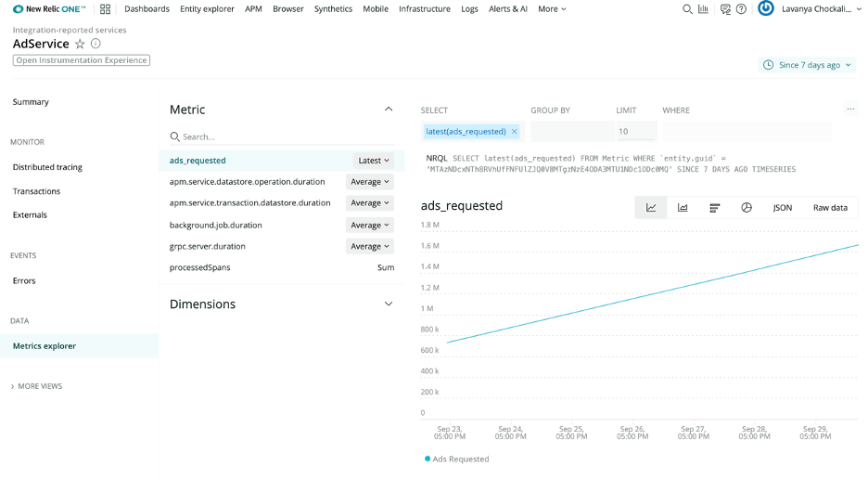Open the query builder chart icon
This screenshot has width=868, height=479.
[x=703, y=9]
